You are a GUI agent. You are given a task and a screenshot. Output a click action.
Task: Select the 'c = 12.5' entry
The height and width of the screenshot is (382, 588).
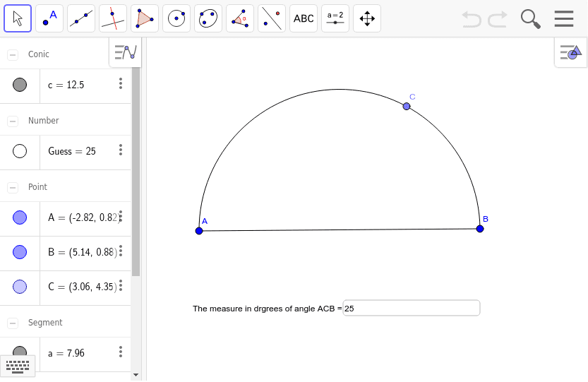click(x=66, y=85)
